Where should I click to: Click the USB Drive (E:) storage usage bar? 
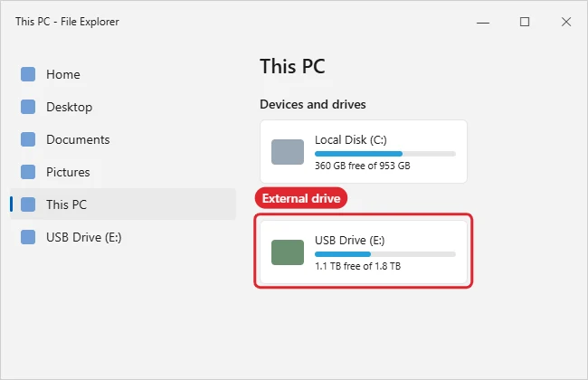click(x=385, y=254)
